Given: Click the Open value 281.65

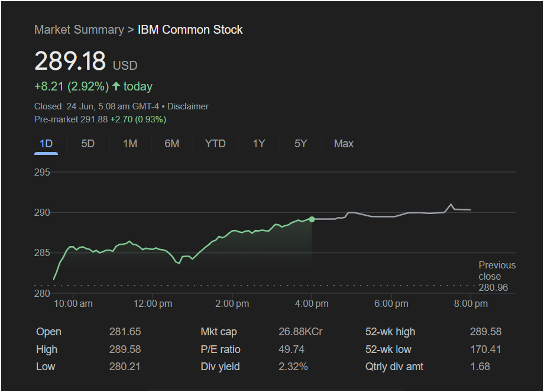Looking at the screenshot, I should click(125, 332).
